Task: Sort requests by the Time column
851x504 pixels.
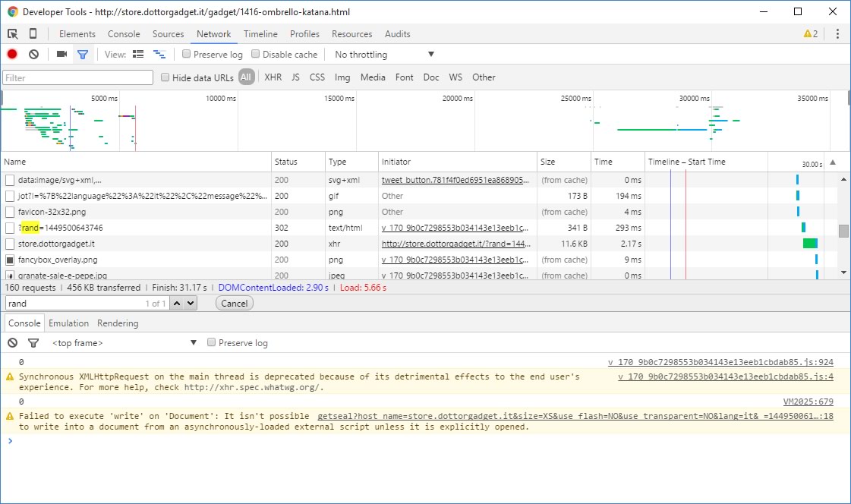Action: [618, 162]
